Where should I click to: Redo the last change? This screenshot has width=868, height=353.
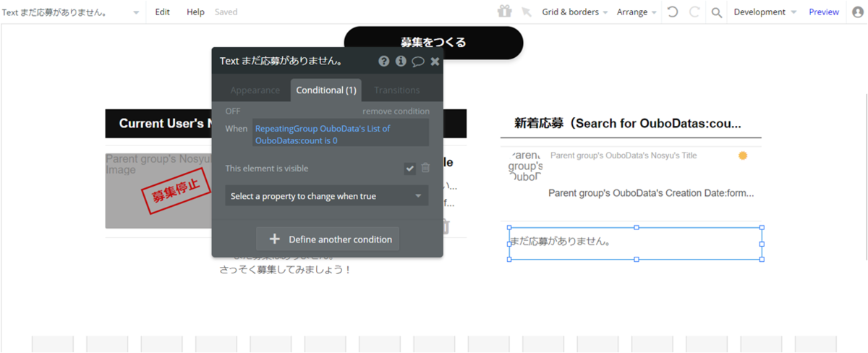[694, 12]
